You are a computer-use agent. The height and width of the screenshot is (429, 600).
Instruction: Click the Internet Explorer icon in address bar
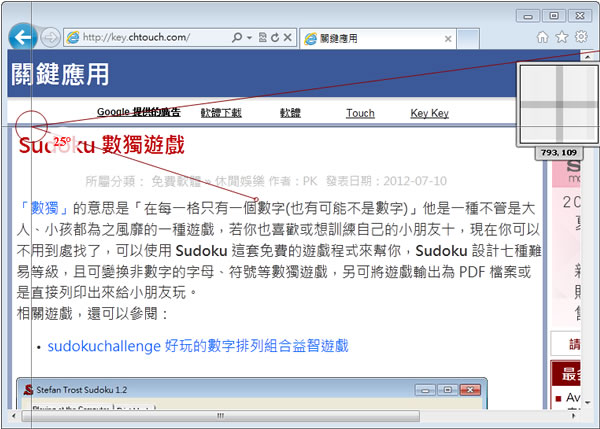pyautogui.click(x=73, y=38)
